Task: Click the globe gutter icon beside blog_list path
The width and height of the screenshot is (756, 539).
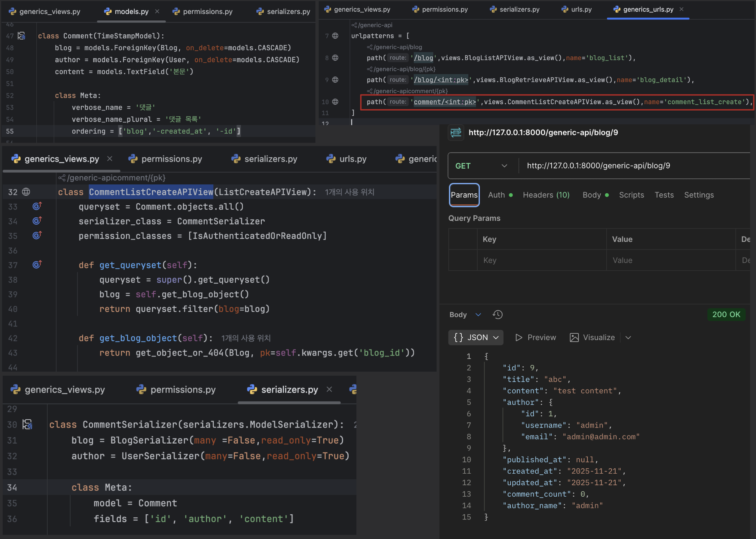Action: (335, 58)
